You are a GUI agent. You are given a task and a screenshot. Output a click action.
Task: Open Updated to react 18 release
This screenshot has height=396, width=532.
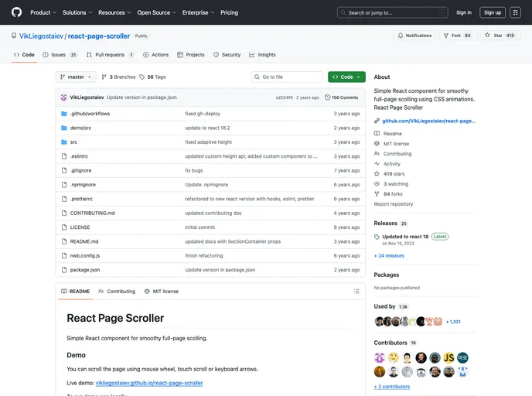pos(405,237)
